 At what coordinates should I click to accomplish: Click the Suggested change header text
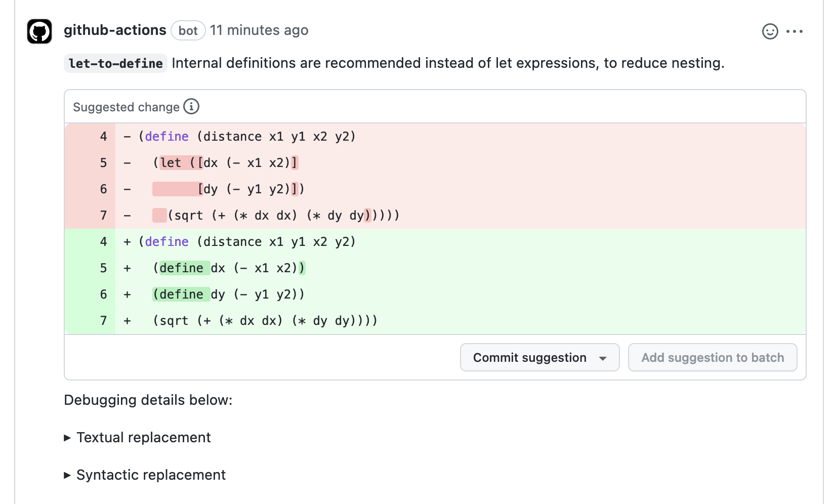pos(126,107)
